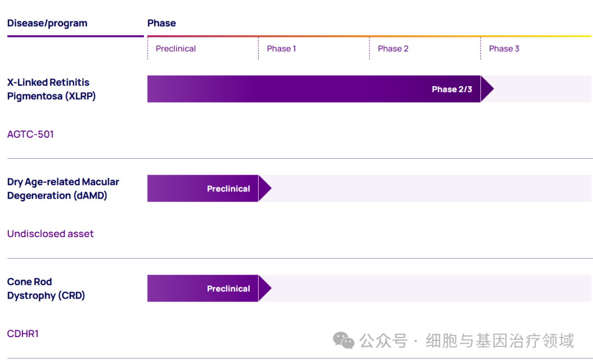This screenshot has width=593, height=364.
Task: Click the Chinese watermark text beside the WeChat logo
Action: [x=467, y=341]
